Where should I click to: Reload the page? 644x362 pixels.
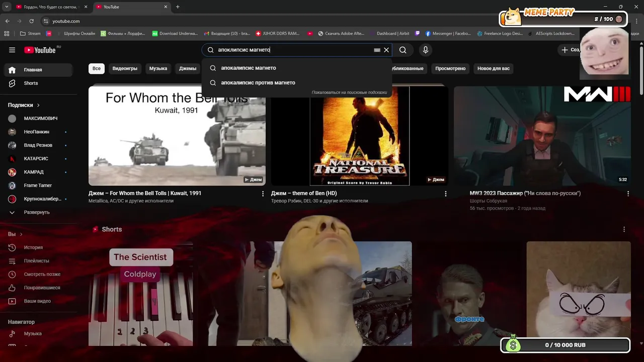pyautogui.click(x=31, y=21)
